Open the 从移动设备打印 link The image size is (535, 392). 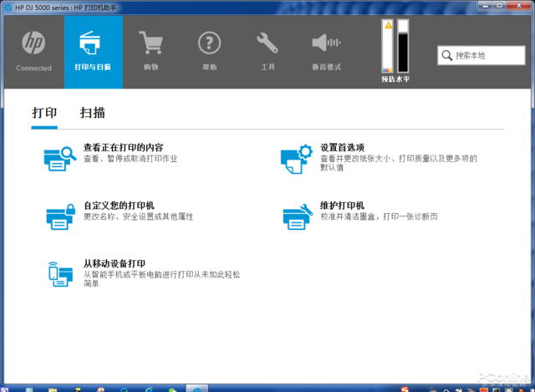pyautogui.click(x=115, y=263)
